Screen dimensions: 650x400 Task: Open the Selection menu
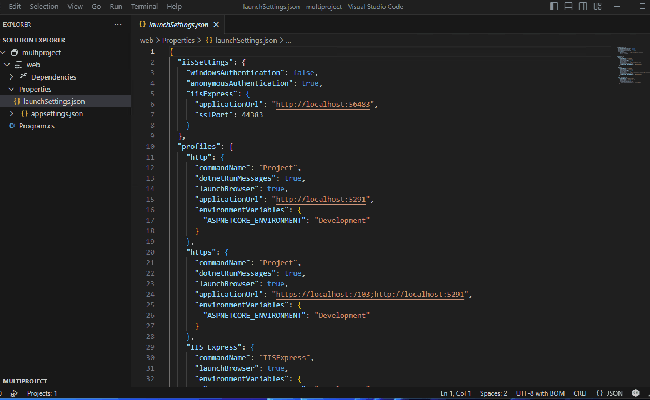[x=44, y=7]
